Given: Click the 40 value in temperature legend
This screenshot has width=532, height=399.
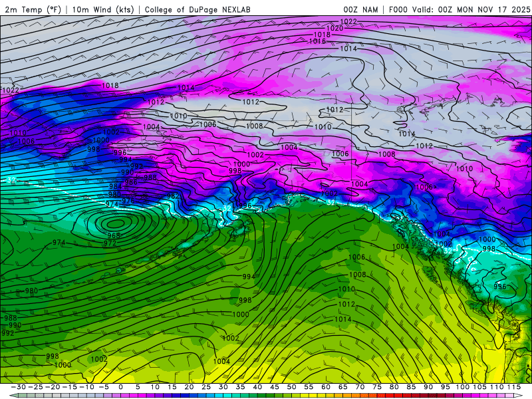Looking at the screenshot, I should pos(257,387).
